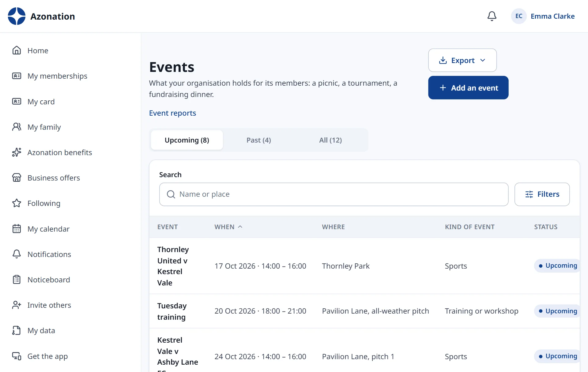The image size is (588, 372).
Task: Open the Event reports link
Action: point(172,113)
